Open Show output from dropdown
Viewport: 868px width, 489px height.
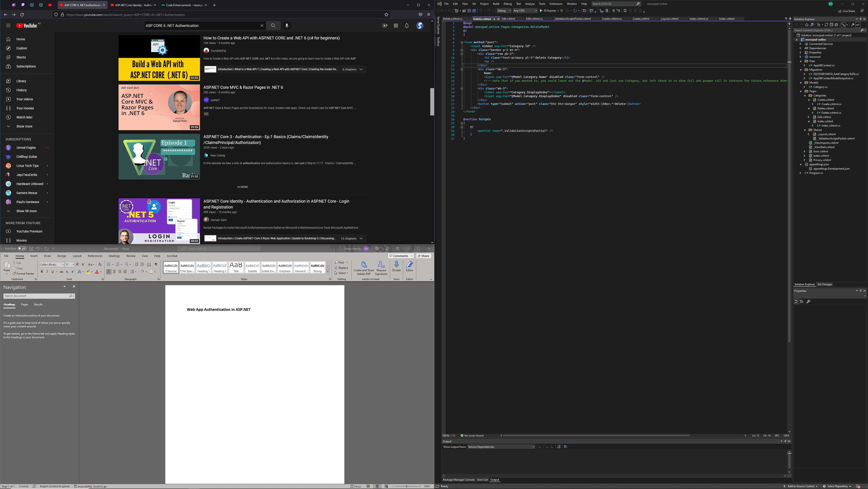coord(501,447)
